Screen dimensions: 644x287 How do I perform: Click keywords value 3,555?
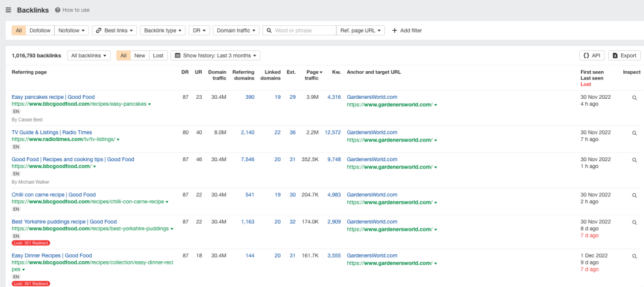334,256
